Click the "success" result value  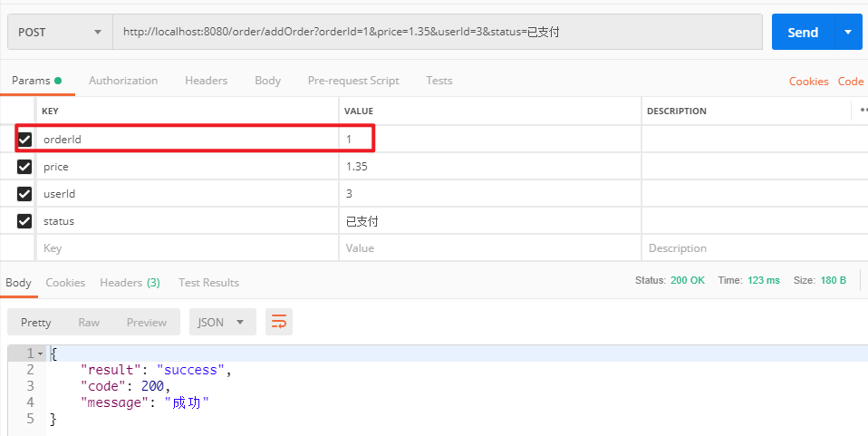click(x=190, y=370)
